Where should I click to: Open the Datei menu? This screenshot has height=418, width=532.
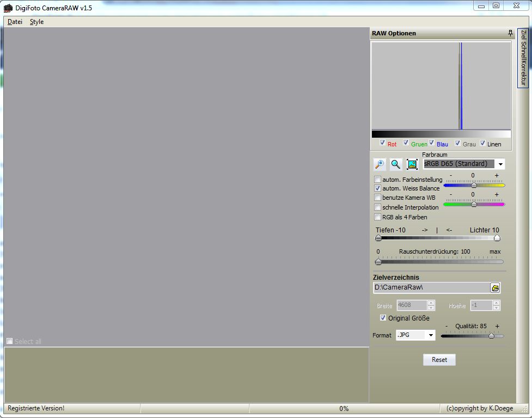point(15,22)
